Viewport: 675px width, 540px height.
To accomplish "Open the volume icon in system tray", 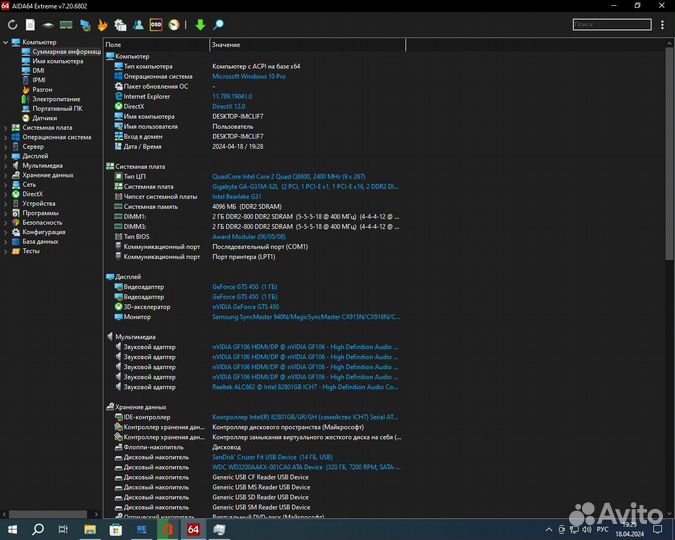I will tap(587, 529).
